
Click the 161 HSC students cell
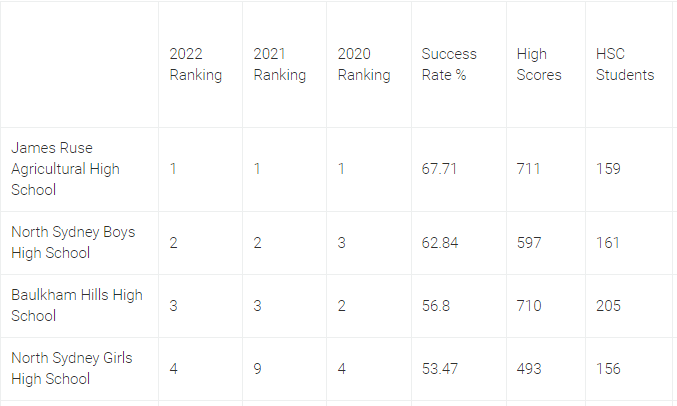607,243
